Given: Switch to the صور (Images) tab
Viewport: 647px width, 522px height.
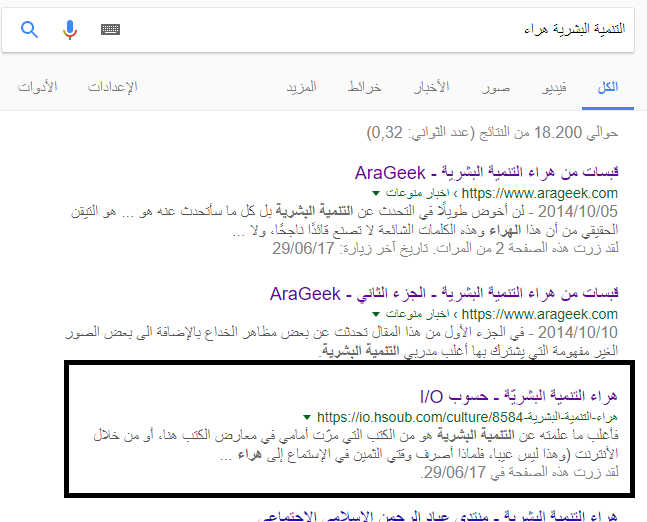Looking at the screenshot, I should [x=495, y=88].
